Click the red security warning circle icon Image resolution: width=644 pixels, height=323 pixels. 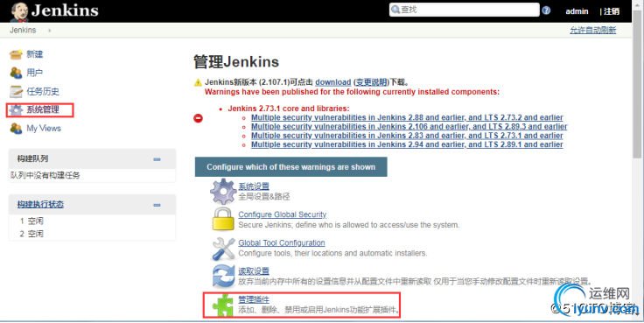pos(198,118)
